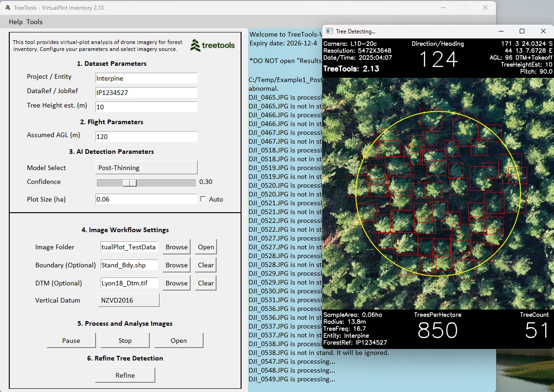Minimize the Tree Detecting window
This screenshot has height=392, width=554.
501,31
